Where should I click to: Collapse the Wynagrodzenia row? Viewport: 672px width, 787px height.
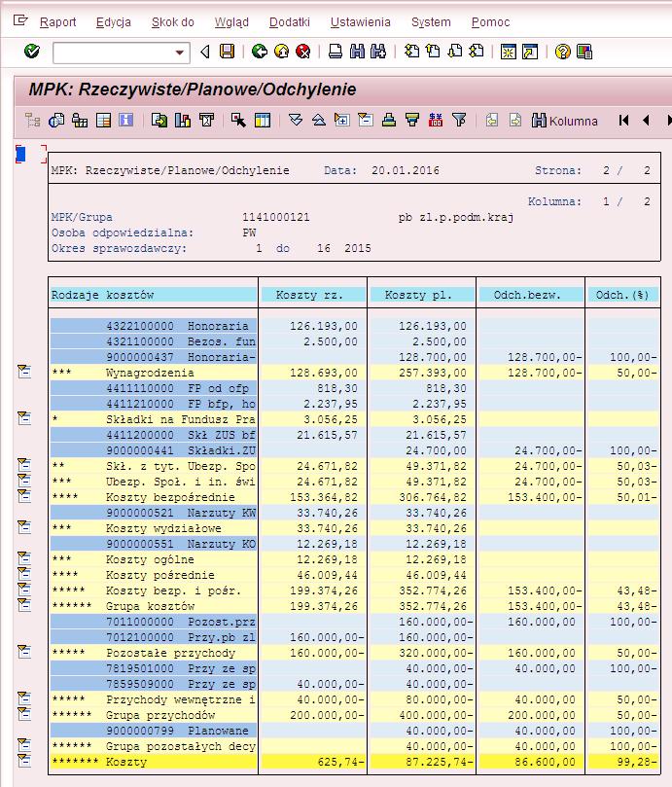coord(24,372)
